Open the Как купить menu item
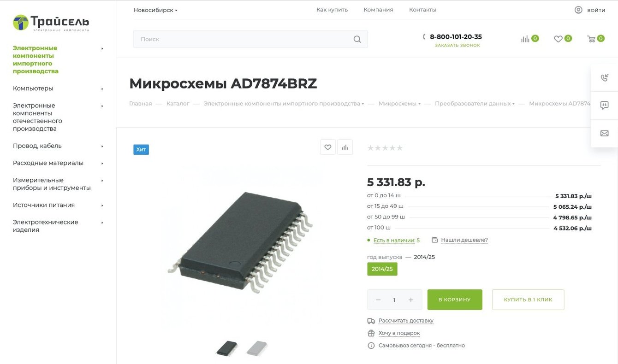The height and width of the screenshot is (364, 618). (x=332, y=10)
